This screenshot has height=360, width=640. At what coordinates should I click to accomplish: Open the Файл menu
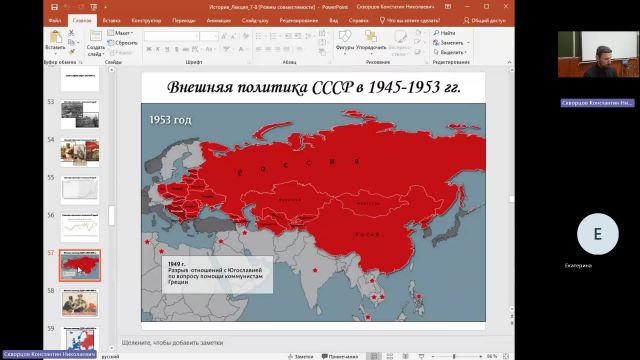pyautogui.click(x=55, y=20)
